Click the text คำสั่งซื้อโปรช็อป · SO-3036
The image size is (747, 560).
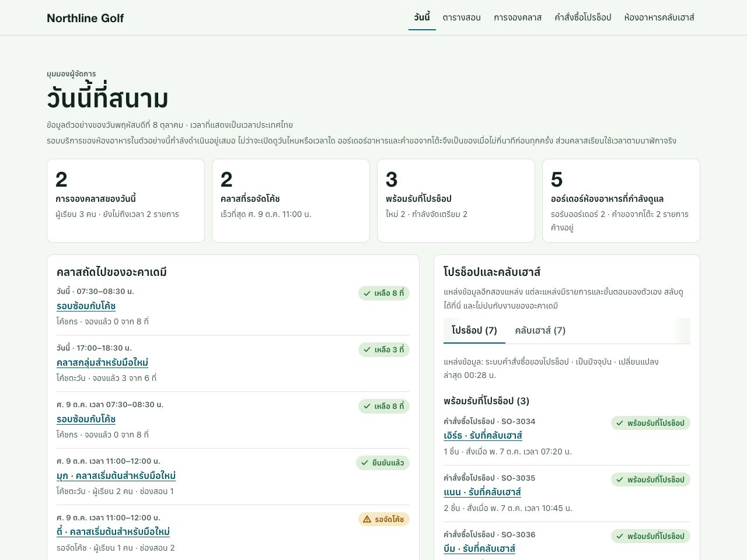pyautogui.click(x=490, y=535)
